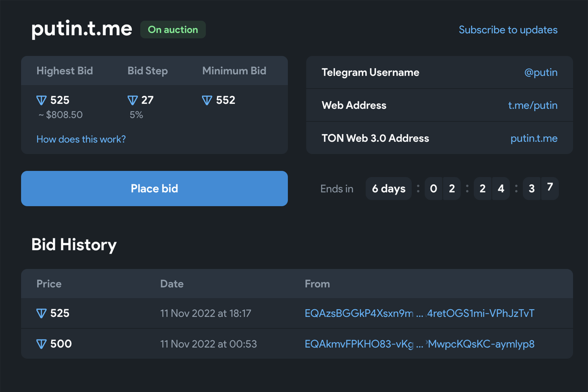588x392 pixels.
Task: Click TON icon beside Minimum Bid 552
Action: point(207,100)
